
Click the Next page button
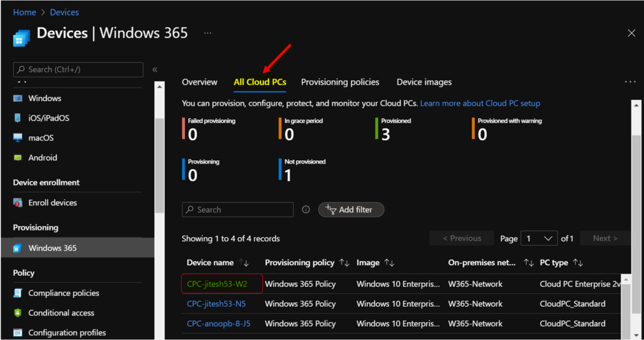pyautogui.click(x=605, y=239)
